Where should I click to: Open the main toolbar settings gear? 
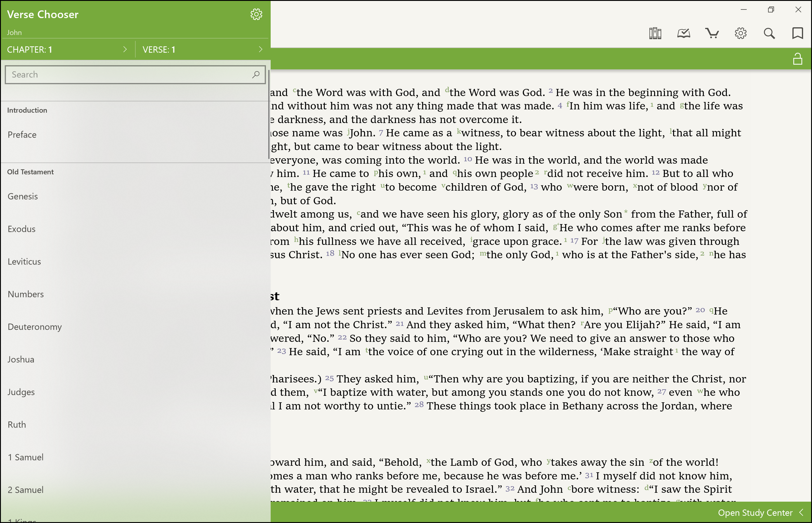(x=740, y=33)
